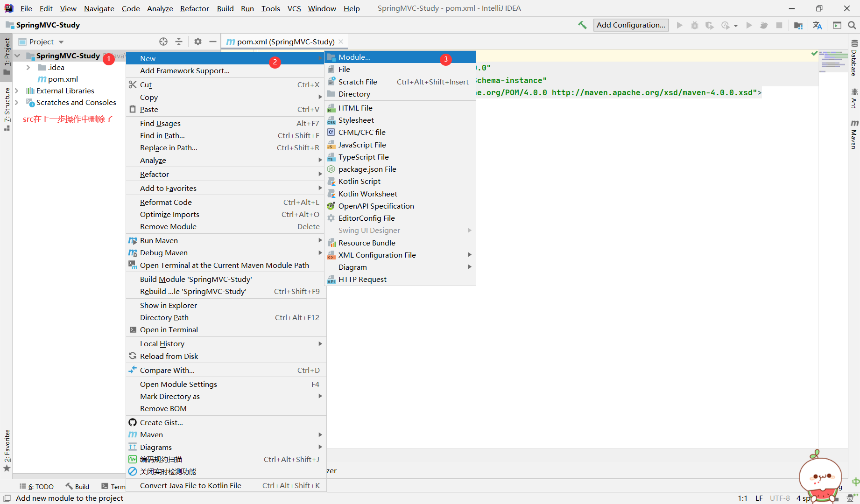This screenshot has width=860, height=504.
Task: Click the locate target icon in Project panel
Action: pos(163,42)
